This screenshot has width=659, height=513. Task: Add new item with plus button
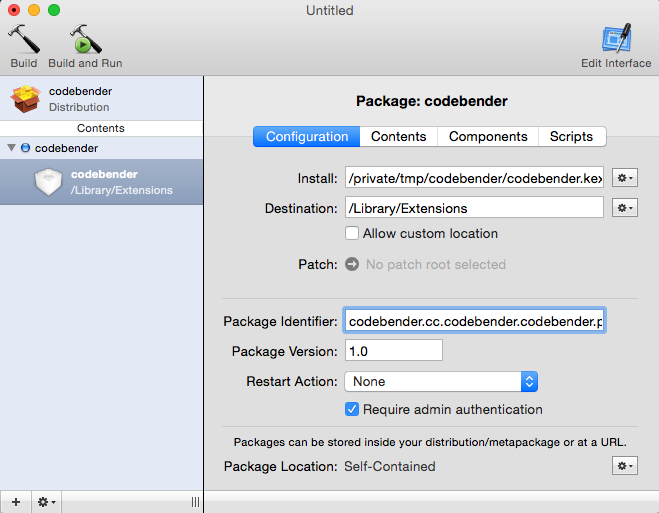(16, 502)
